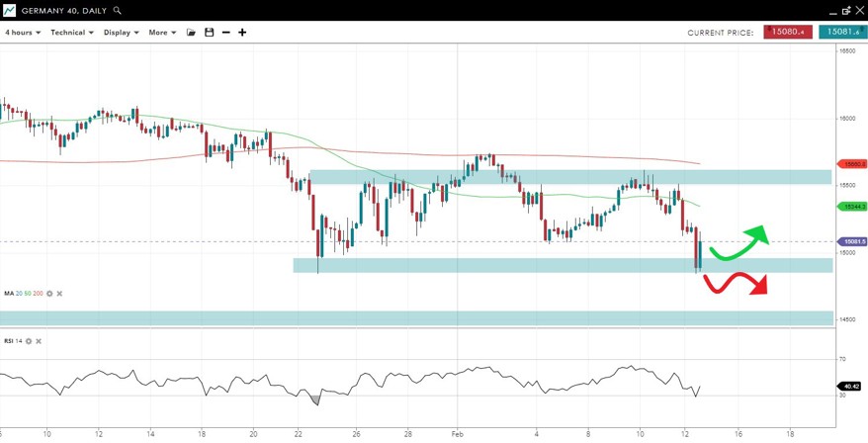Click the search magnifier next to Germany 40
The height and width of the screenshot is (443, 868).
pyautogui.click(x=118, y=10)
